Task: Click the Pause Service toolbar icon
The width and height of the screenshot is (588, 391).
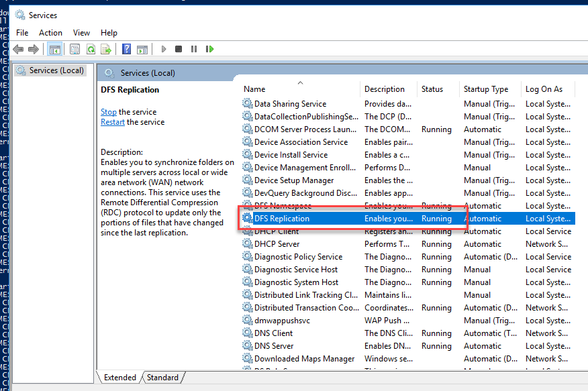Action: [x=194, y=49]
